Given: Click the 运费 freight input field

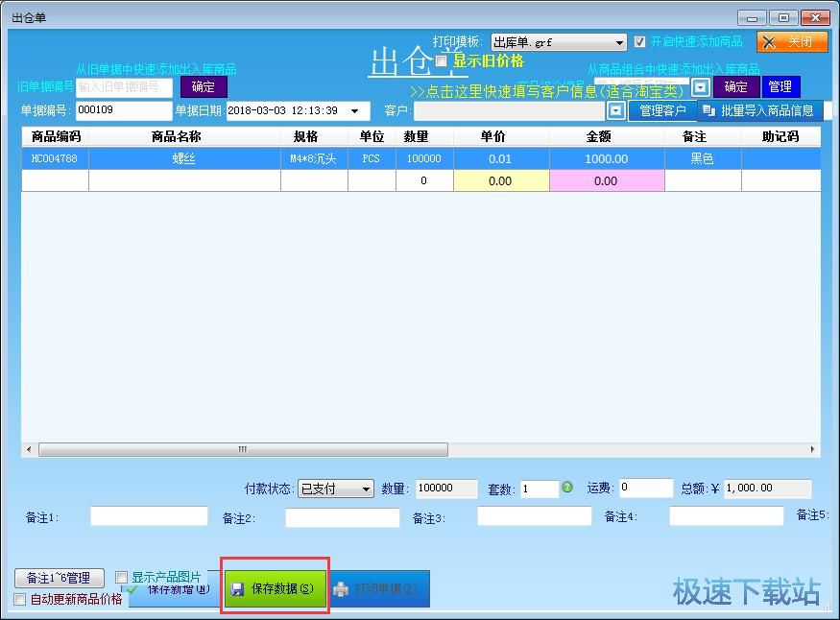Looking at the screenshot, I should (645, 489).
